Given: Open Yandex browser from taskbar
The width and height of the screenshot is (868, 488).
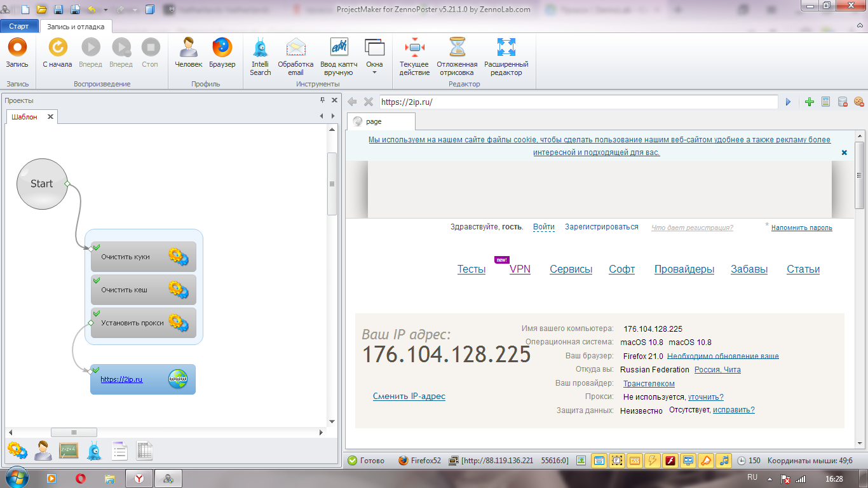Looking at the screenshot, I should [x=139, y=478].
